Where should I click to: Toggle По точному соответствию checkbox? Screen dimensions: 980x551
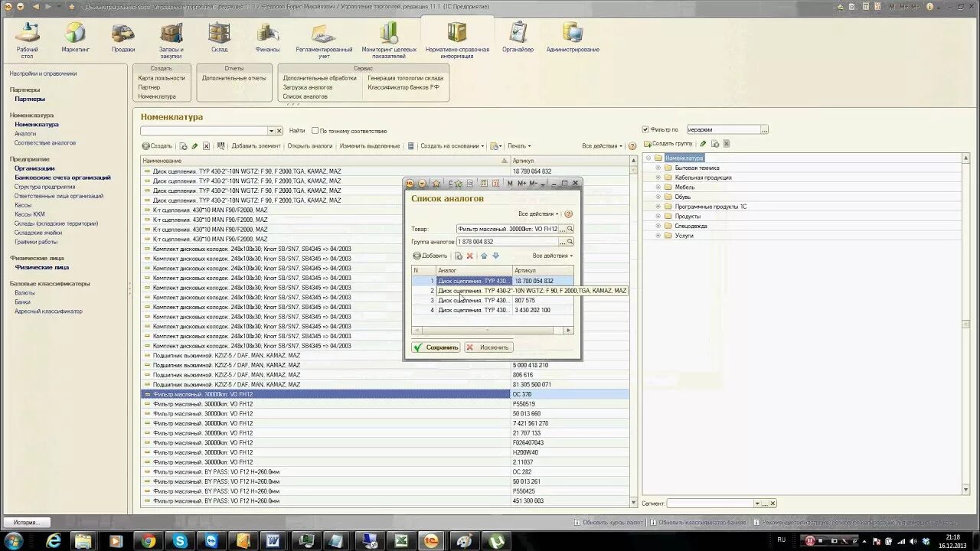click(x=315, y=131)
